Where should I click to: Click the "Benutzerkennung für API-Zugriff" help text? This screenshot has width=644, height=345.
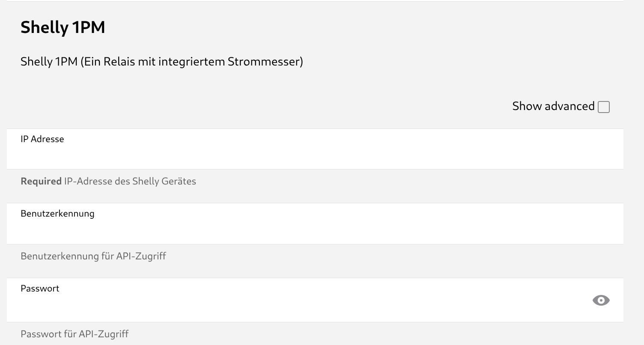[x=93, y=256]
